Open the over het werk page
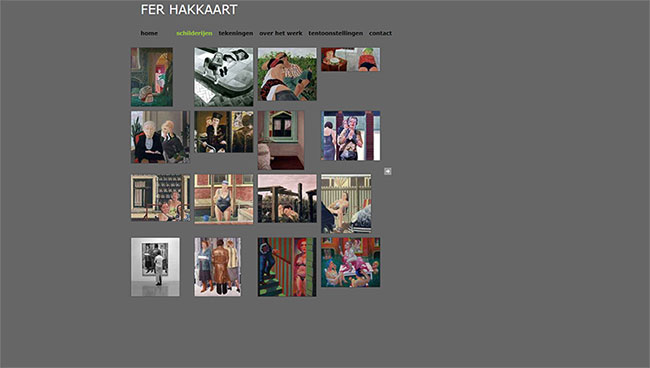The height and width of the screenshot is (368, 650). pyautogui.click(x=281, y=33)
